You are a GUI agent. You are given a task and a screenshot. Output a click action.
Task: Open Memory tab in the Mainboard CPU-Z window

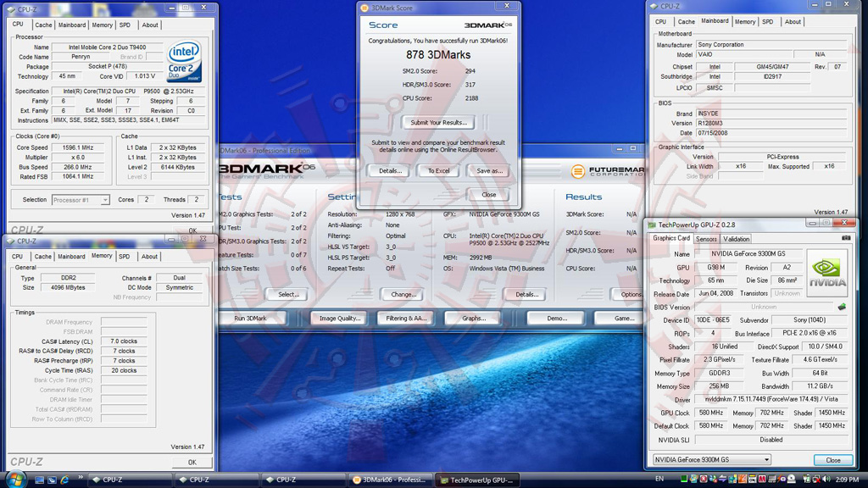[x=744, y=21]
